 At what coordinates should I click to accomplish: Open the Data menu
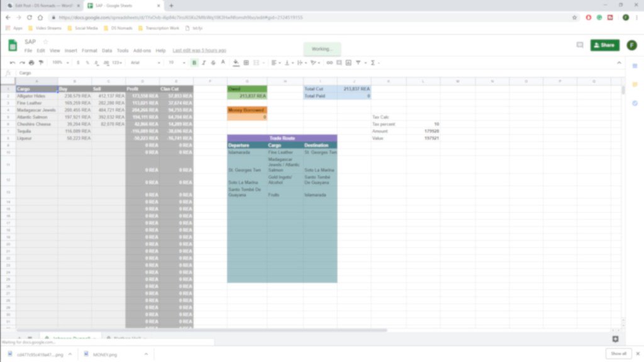pyautogui.click(x=107, y=51)
